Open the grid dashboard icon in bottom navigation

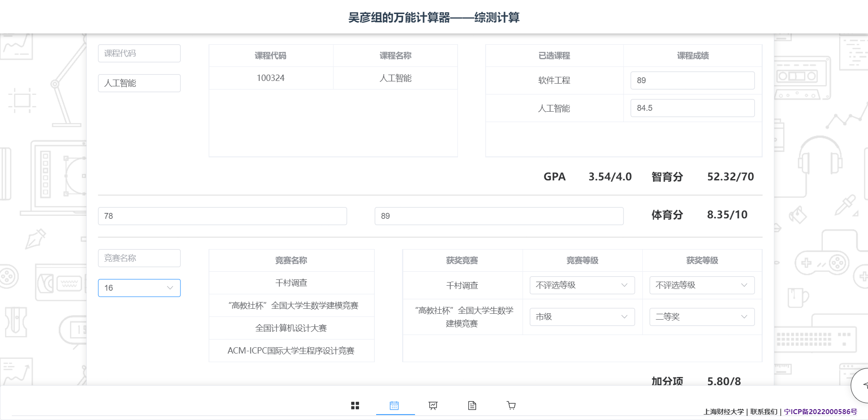[x=355, y=406]
